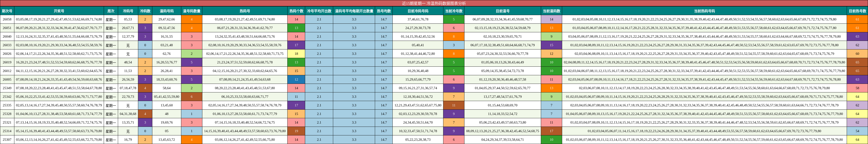
Task: Select period number cell '26026'
Action: coord(7,54)
